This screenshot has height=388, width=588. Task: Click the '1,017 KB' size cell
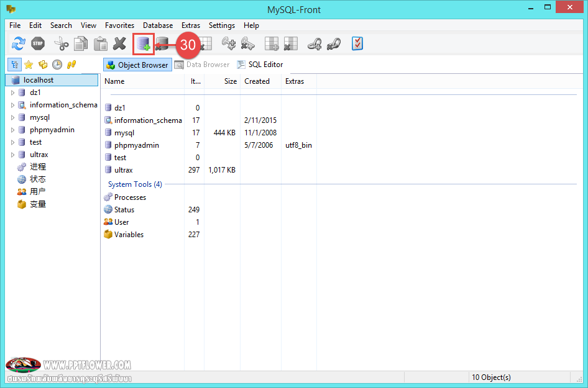[x=222, y=170]
